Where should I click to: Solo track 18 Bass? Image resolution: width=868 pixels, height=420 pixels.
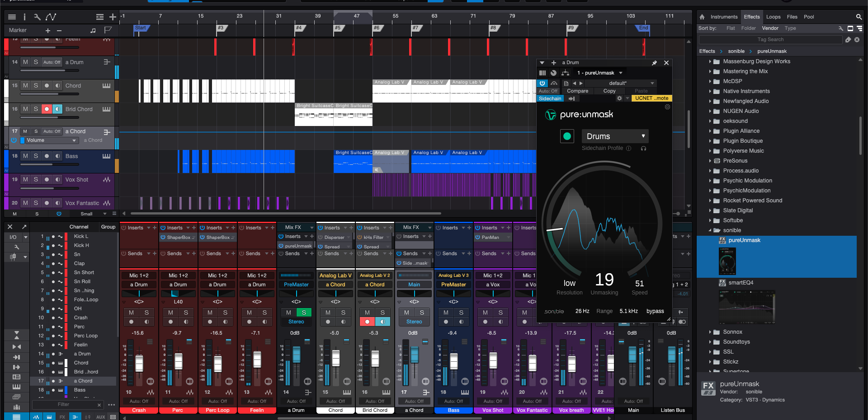coord(36,156)
